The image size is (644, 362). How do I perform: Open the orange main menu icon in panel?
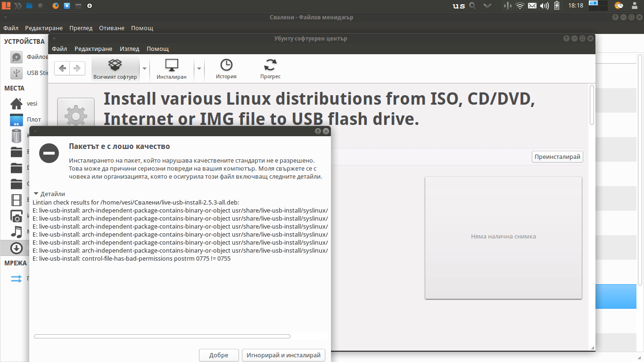[x=7, y=6]
